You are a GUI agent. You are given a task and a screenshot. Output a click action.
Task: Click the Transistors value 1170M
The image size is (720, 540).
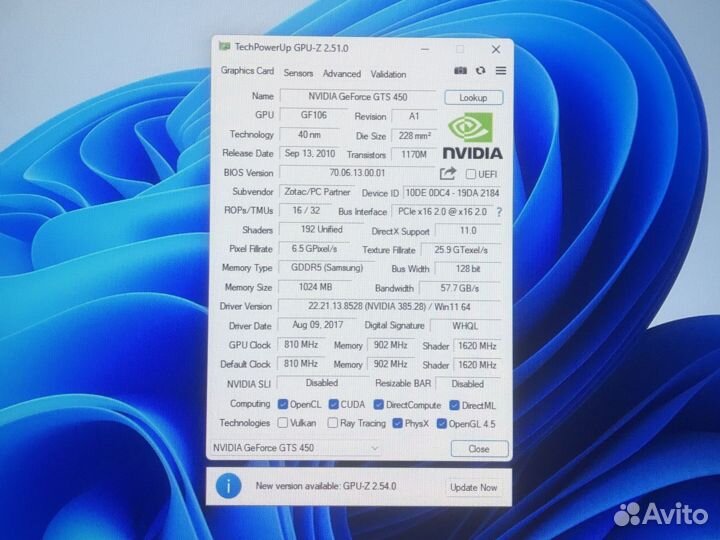(x=414, y=155)
